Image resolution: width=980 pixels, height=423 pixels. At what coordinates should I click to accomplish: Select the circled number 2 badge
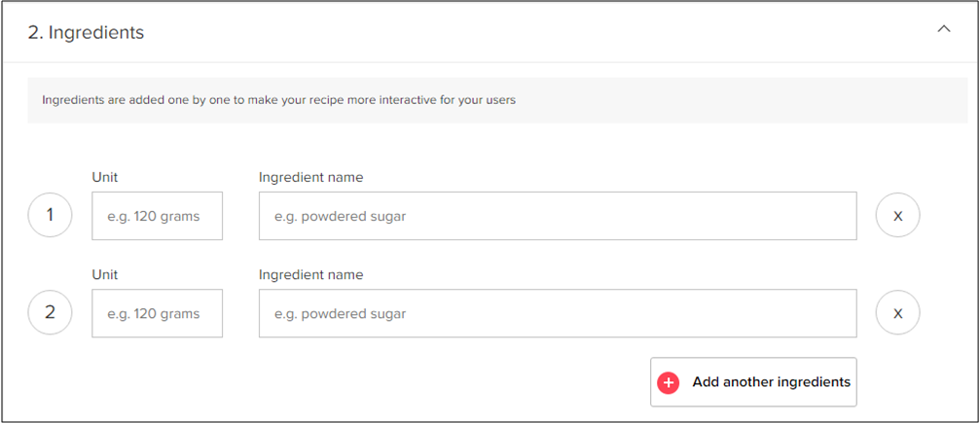[50, 312]
